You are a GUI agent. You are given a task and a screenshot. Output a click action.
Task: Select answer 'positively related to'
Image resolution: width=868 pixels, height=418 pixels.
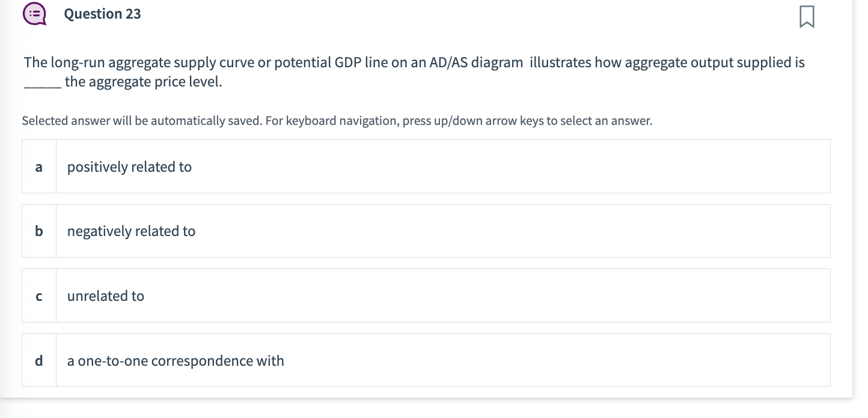pos(129,166)
